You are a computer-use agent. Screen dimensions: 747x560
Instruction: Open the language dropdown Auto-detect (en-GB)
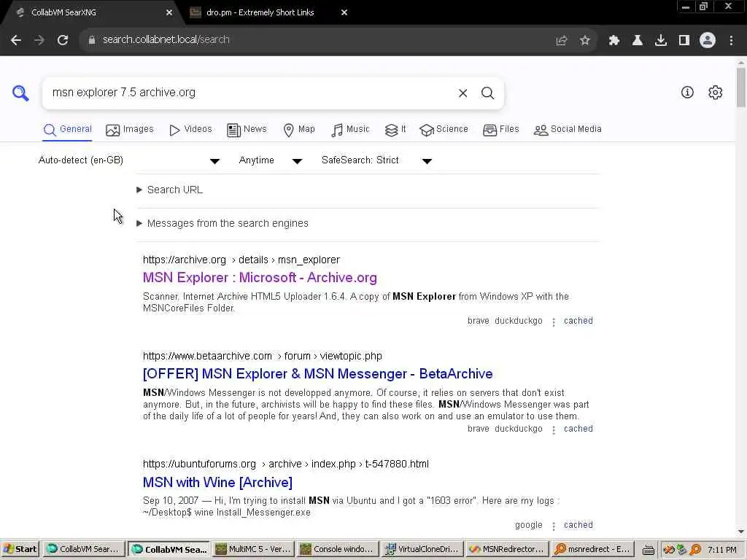[x=128, y=160]
